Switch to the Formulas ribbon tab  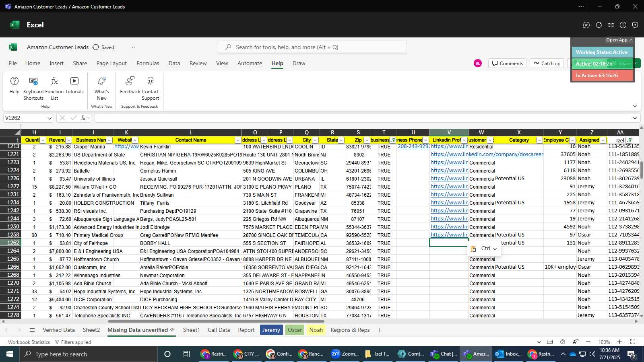click(x=148, y=63)
